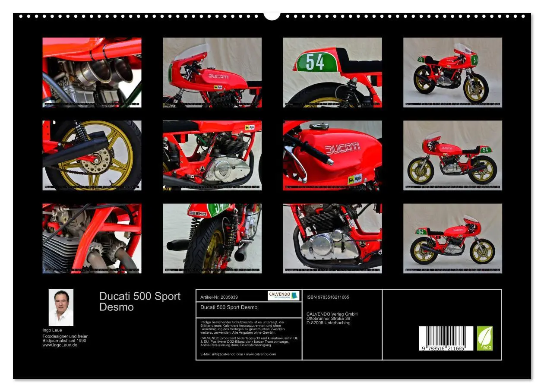Image resolution: width=544 pixels, height=392 pixels.
Task: Click 'Fotodesigner und freier Bildjournalist seit 1990'
Action: click(65, 338)
